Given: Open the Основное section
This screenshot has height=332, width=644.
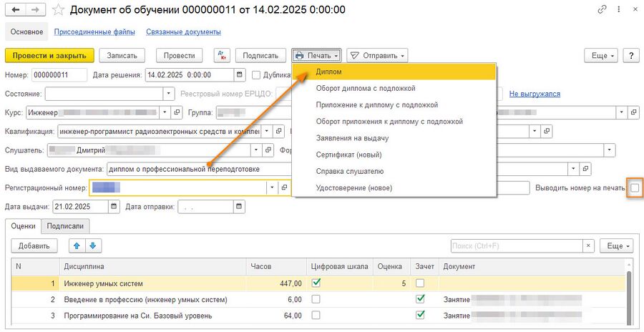Looking at the screenshot, I should (x=26, y=31).
